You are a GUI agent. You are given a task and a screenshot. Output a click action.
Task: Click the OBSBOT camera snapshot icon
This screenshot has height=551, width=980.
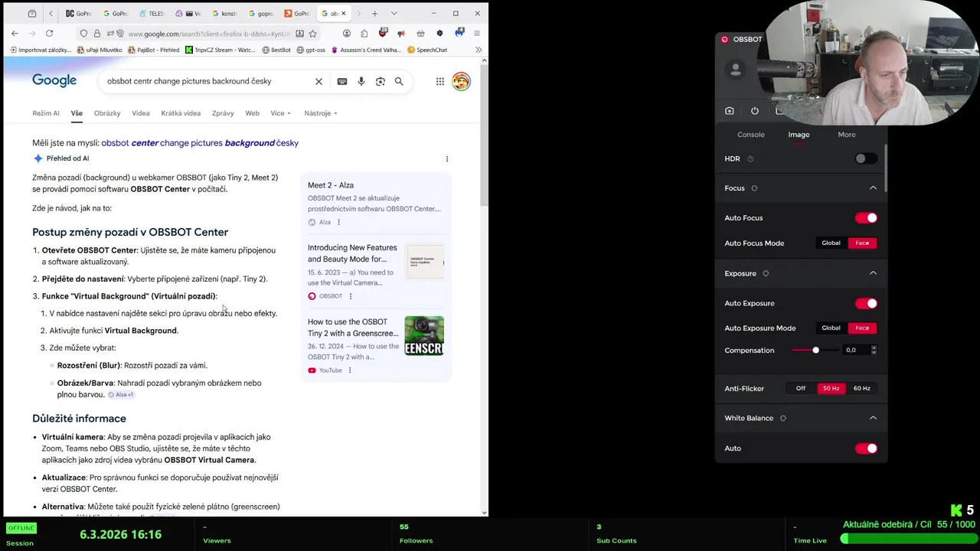(x=729, y=111)
